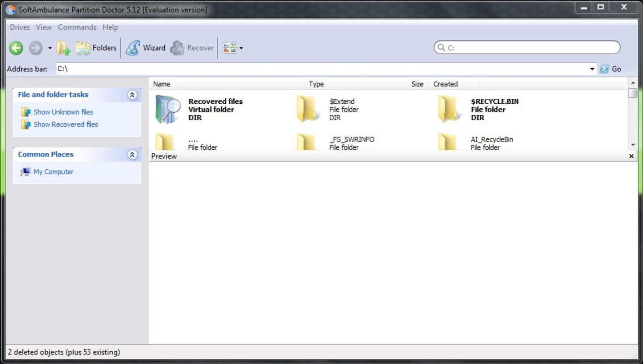
Task: Select the AI_RecycleBin folder name
Action: click(x=492, y=139)
